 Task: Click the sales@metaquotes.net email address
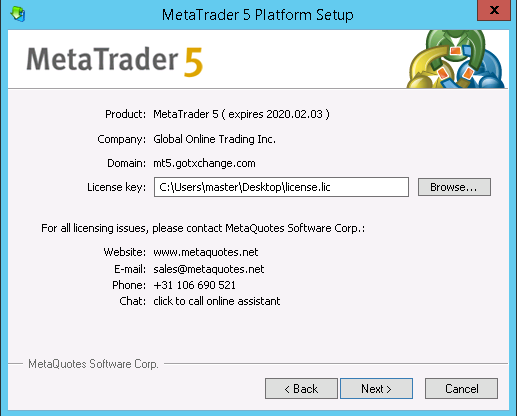point(209,269)
